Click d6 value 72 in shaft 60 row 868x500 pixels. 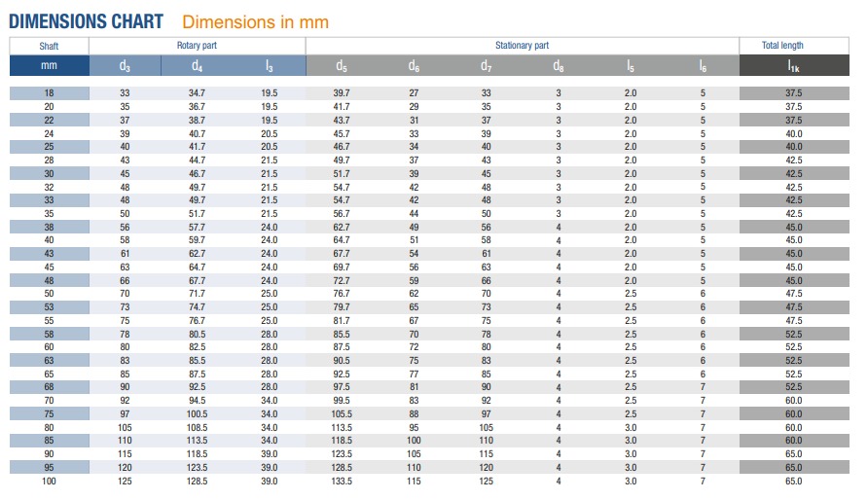click(x=414, y=347)
